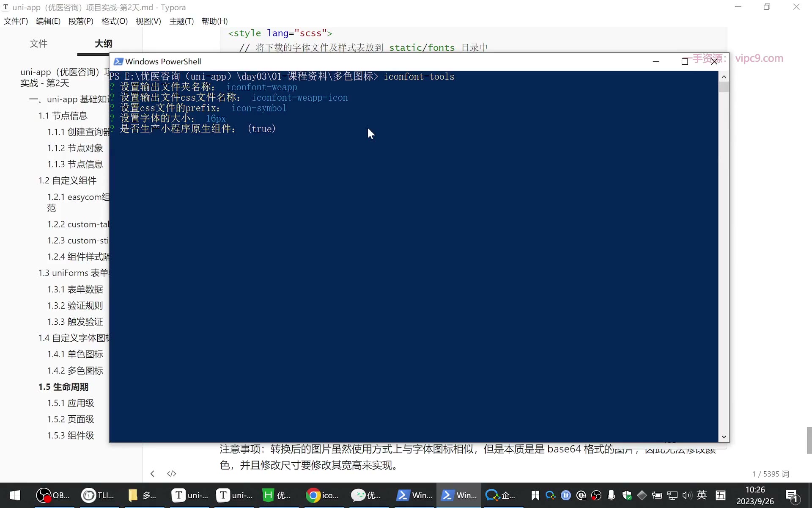Image resolution: width=812 pixels, height=508 pixels.
Task: Toggle the English input method indicator
Action: 702,495
